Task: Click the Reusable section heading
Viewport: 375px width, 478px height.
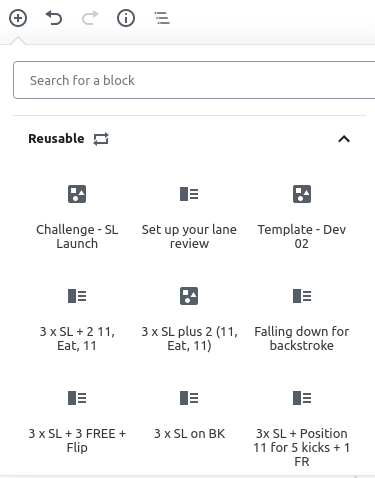Action: point(56,139)
